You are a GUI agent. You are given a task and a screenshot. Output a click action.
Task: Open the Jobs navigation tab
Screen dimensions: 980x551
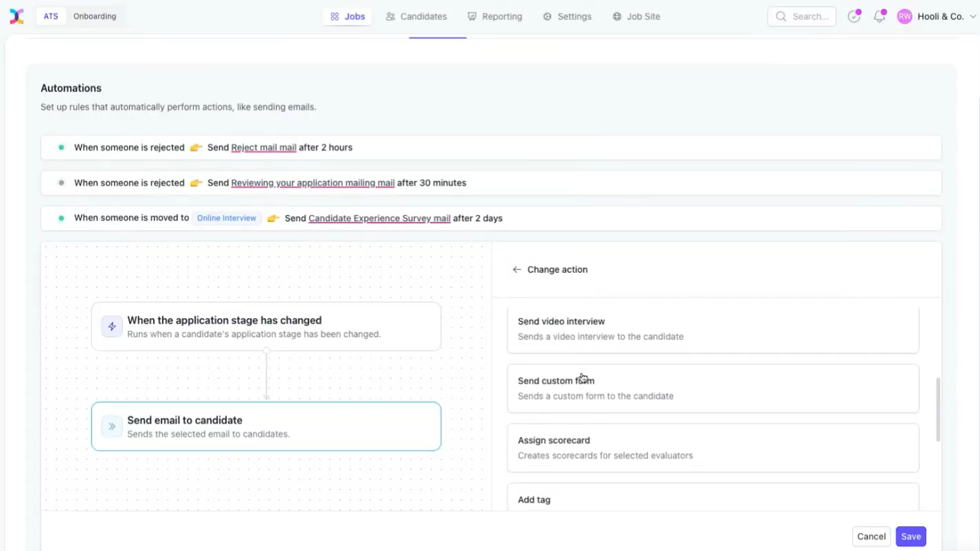(x=347, y=16)
